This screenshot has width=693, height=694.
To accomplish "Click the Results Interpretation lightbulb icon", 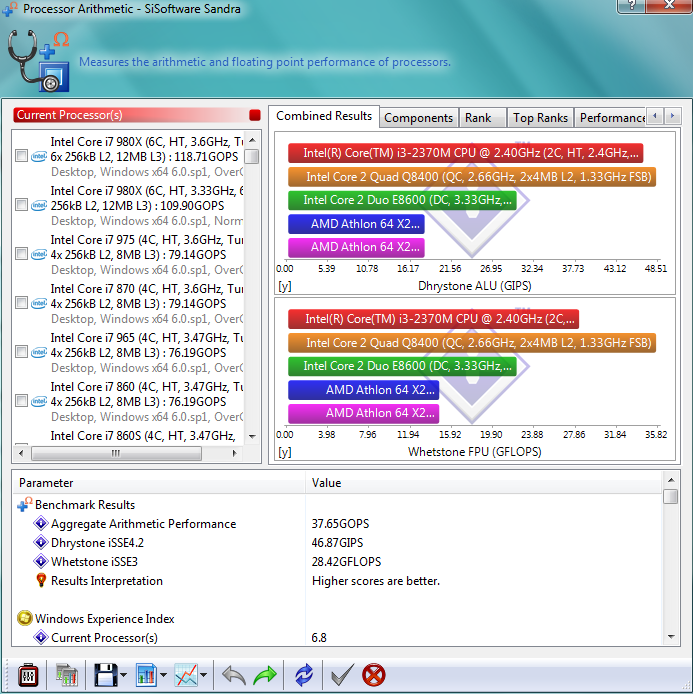I will click(41, 580).
